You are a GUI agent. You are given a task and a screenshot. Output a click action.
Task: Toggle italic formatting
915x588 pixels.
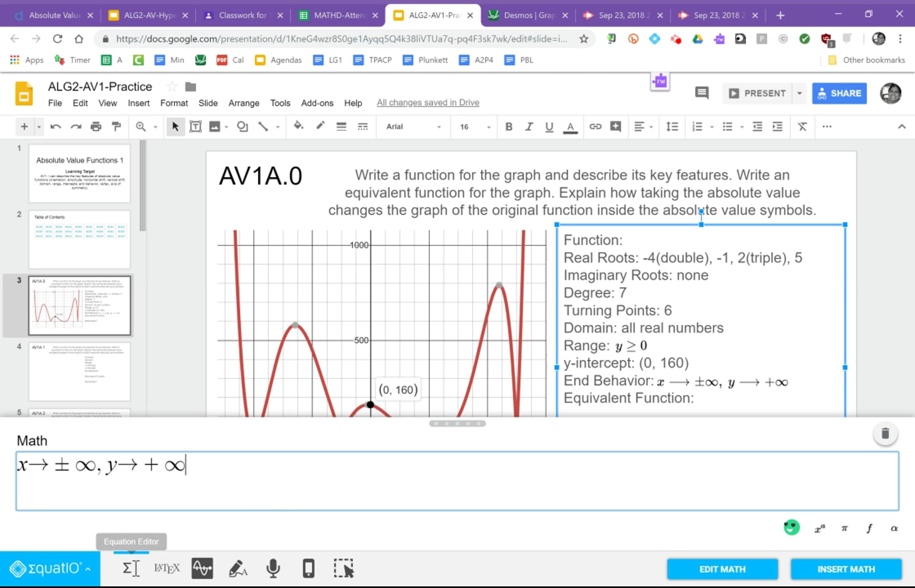tap(529, 127)
